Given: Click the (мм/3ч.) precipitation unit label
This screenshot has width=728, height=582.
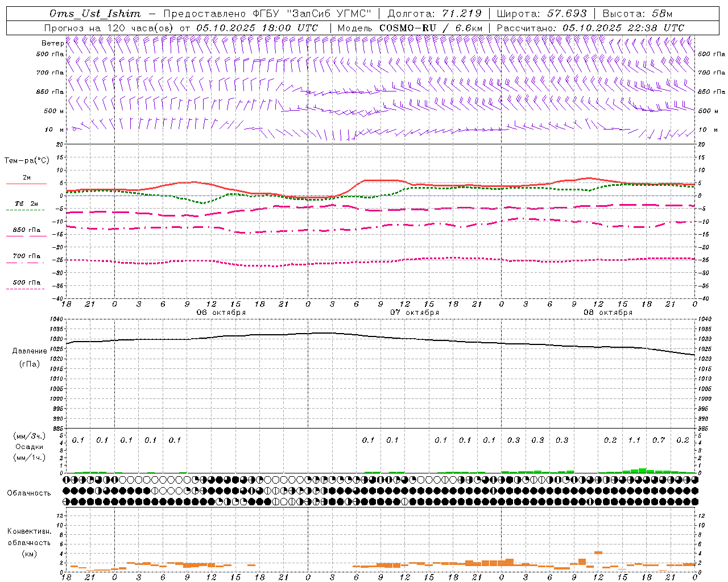Looking at the screenshot, I should pyautogui.click(x=30, y=436).
